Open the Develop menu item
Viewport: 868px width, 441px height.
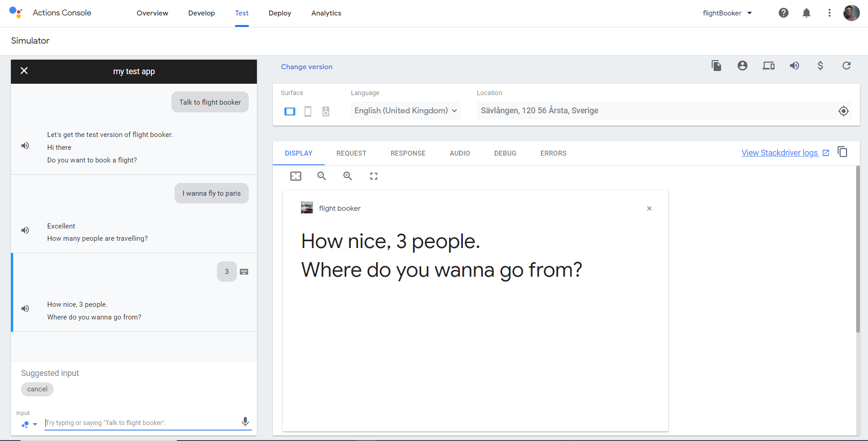[x=201, y=13]
